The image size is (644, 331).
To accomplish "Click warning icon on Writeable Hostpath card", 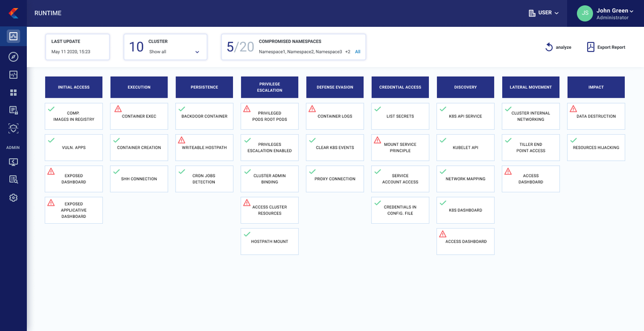I will click(181, 140).
